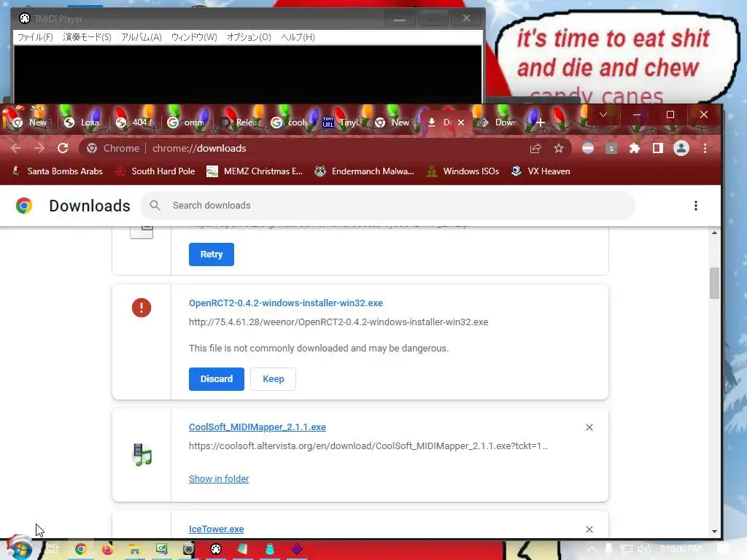Open Firefox from the taskbar
This screenshot has width=747, height=560.
[x=108, y=550]
